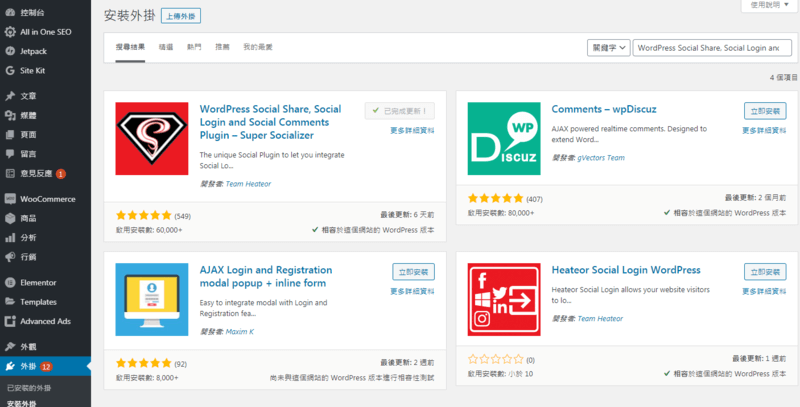The image size is (800, 407).
Task: Expand the 使用說明 help panel
Action: pos(770,5)
